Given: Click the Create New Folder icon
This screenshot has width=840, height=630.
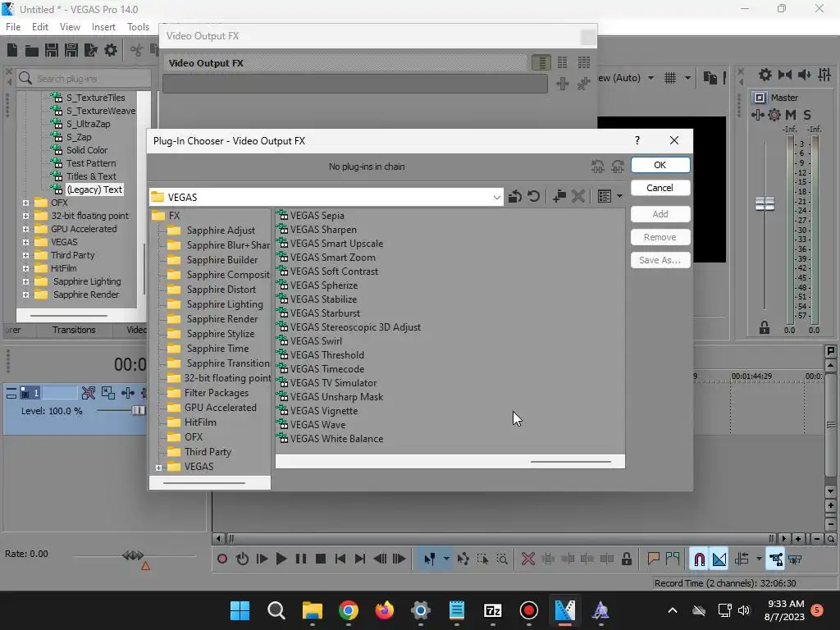Looking at the screenshot, I should (x=559, y=197).
